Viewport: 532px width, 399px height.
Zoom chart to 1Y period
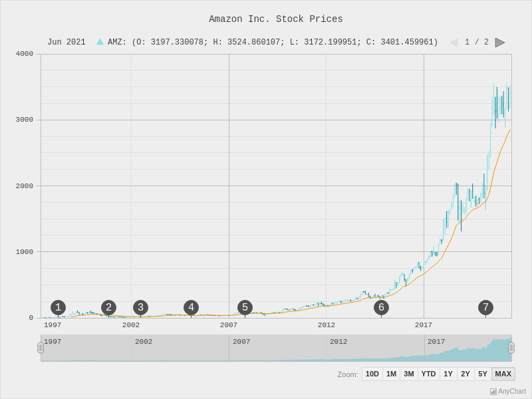coord(448,374)
